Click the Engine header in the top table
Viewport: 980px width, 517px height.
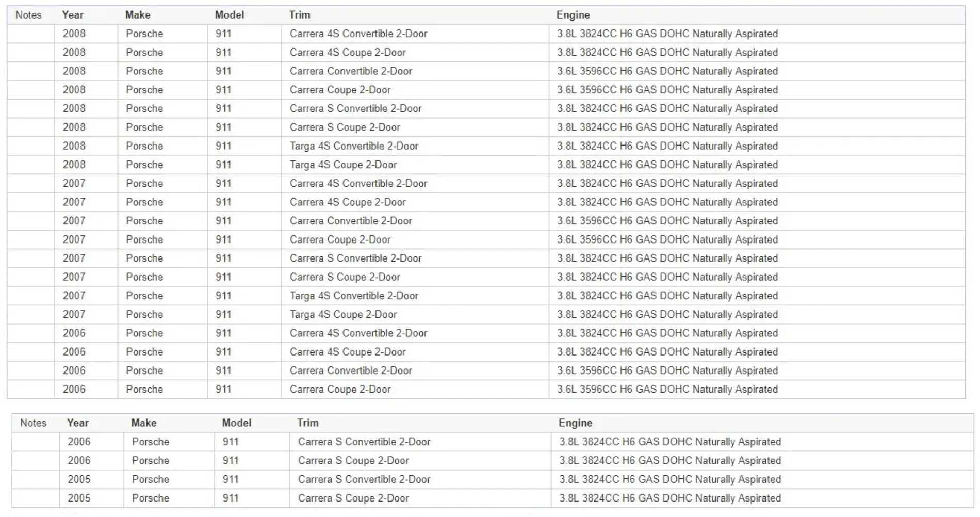573,15
